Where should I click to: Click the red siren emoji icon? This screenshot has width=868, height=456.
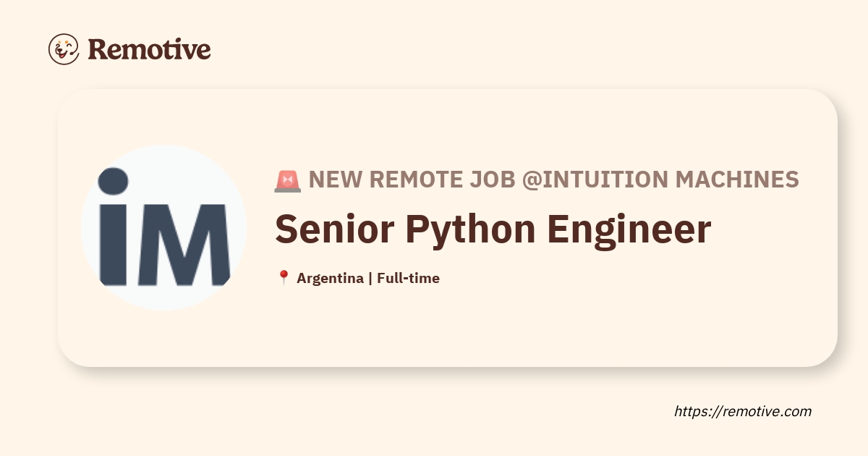287,180
